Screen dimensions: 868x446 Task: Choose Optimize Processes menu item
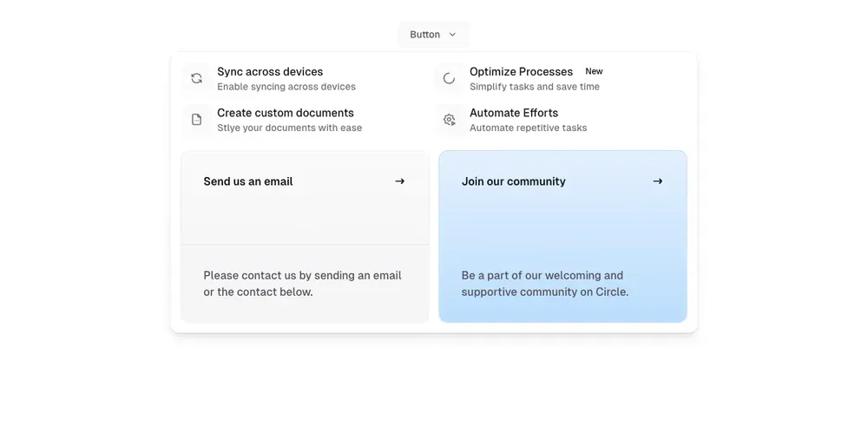coord(521,72)
